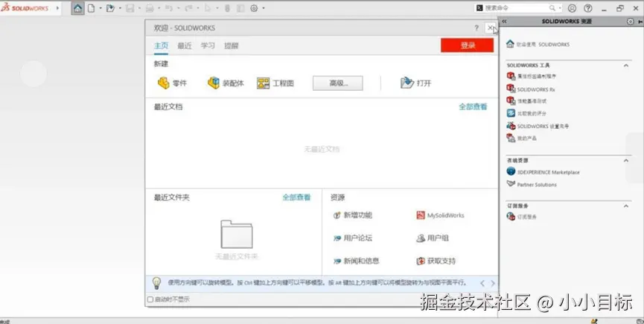Click the welcome dialog help question mark
Screen dimensions: 644x324
[x=476, y=28]
